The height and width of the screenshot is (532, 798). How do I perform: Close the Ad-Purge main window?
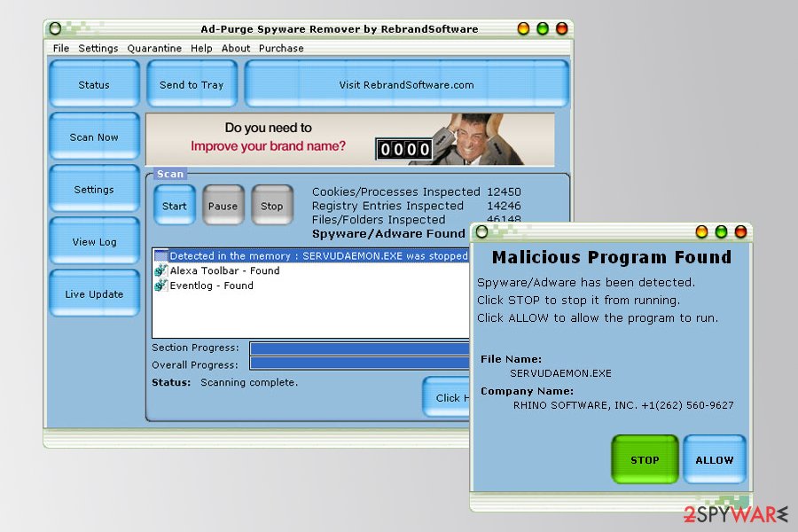561,28
